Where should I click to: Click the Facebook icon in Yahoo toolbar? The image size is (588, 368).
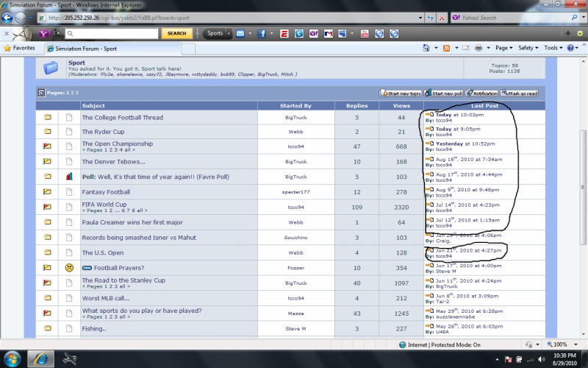click(x=261, y=33)
